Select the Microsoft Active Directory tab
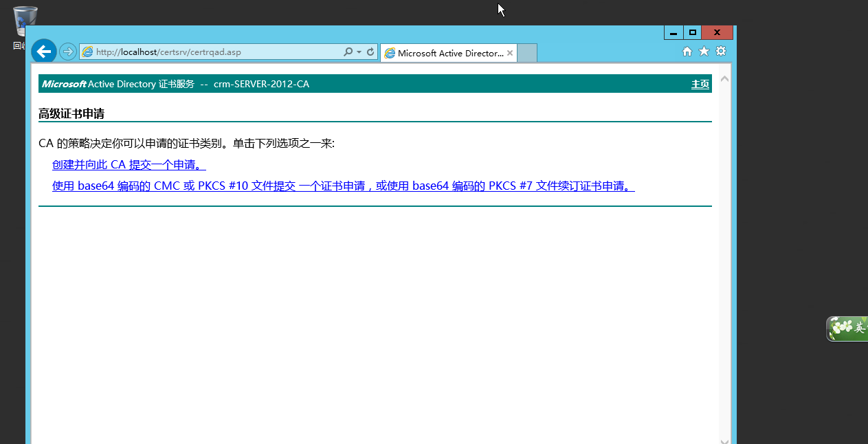868x444 pixels. click(x=448, y=53)
